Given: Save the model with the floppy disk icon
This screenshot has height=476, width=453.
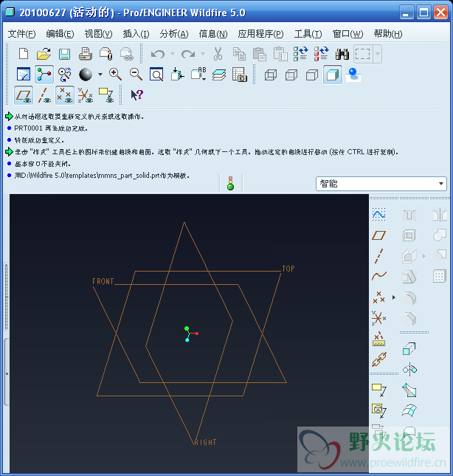Looking at the screenshot, I should click(64, 54).
